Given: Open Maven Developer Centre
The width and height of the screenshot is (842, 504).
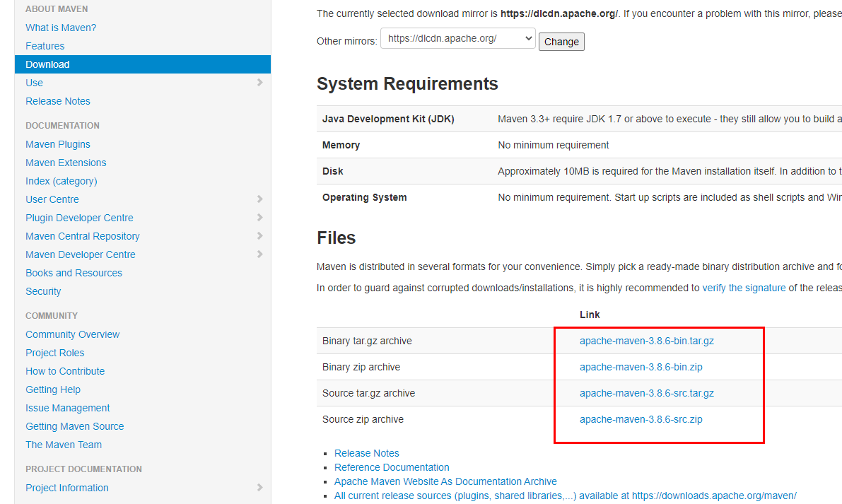Looking at the screenshot, I should pos(80,254).
